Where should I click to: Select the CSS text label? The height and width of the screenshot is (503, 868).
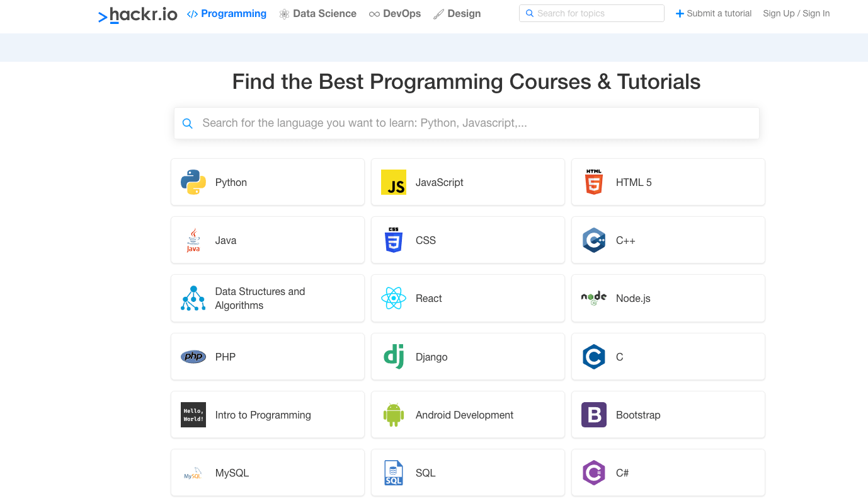pyautogui.click(x=426, y=240)
